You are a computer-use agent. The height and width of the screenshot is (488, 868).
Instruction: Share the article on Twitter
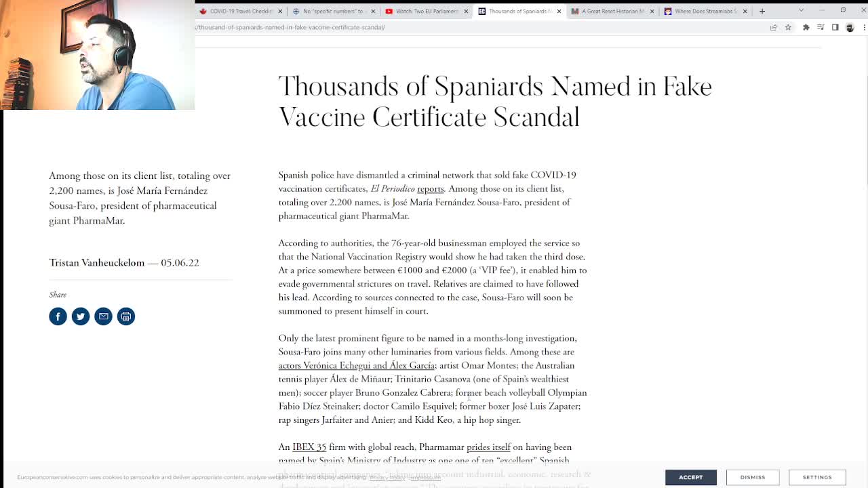pos(81,317)
